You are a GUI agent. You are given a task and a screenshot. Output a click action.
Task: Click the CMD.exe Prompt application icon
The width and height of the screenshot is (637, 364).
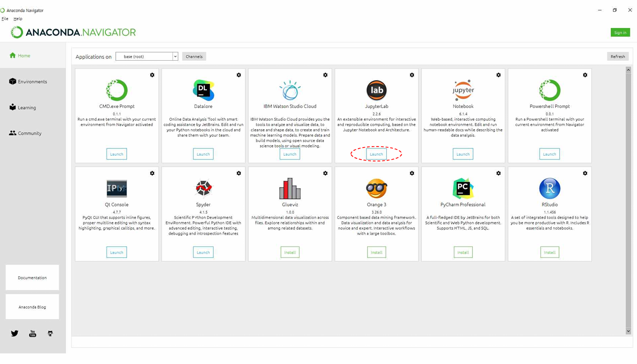point(117,90)
